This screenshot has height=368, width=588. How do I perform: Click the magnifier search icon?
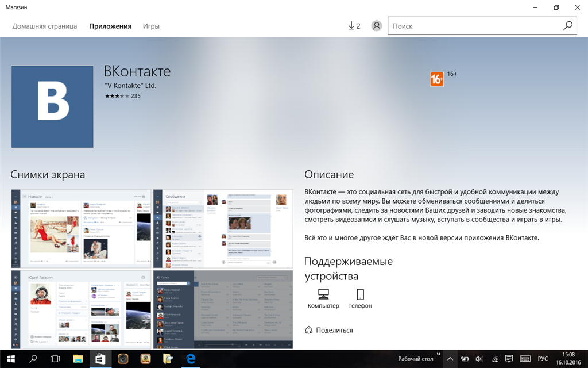tap(568, 25)
